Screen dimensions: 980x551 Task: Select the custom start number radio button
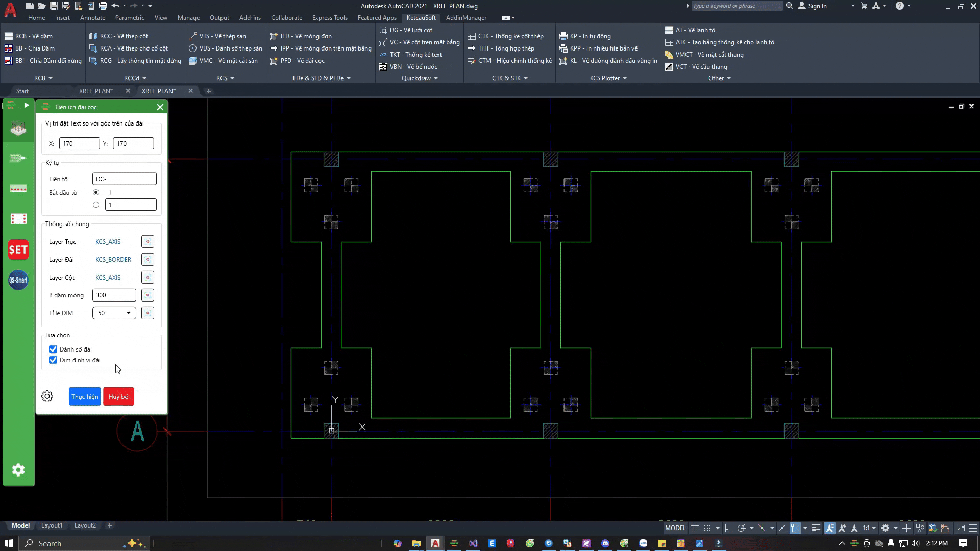point(96,205)
